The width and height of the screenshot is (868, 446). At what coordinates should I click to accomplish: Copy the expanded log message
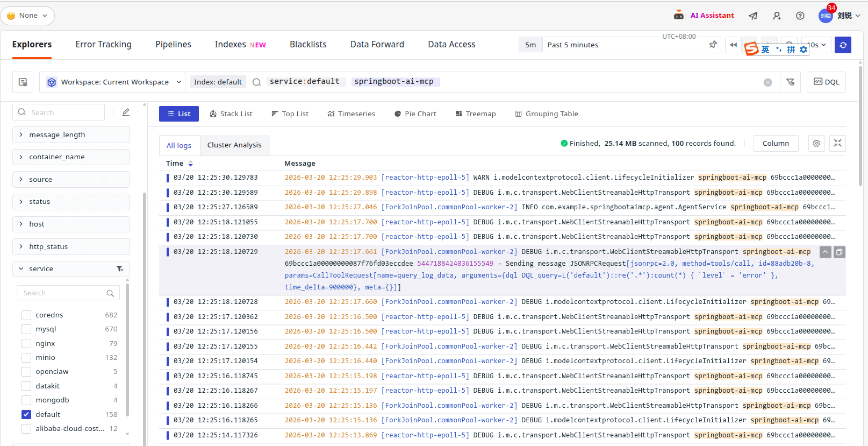click(839, 252)
